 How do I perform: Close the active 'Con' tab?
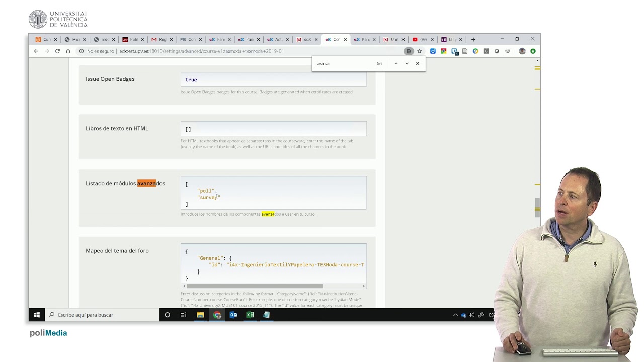point(345,39)
